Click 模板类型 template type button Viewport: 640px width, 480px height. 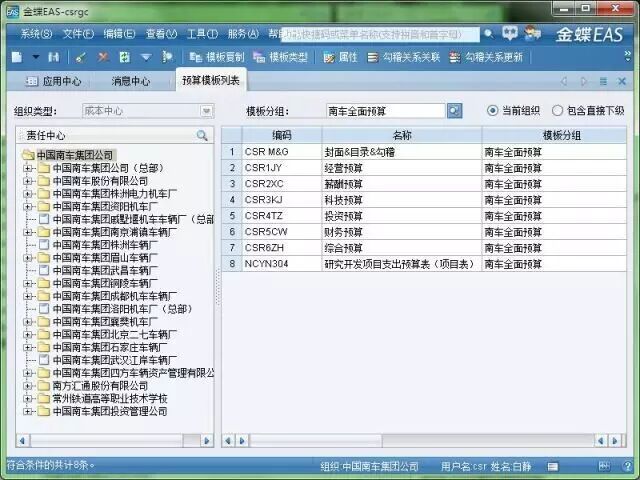pos(280,57)
